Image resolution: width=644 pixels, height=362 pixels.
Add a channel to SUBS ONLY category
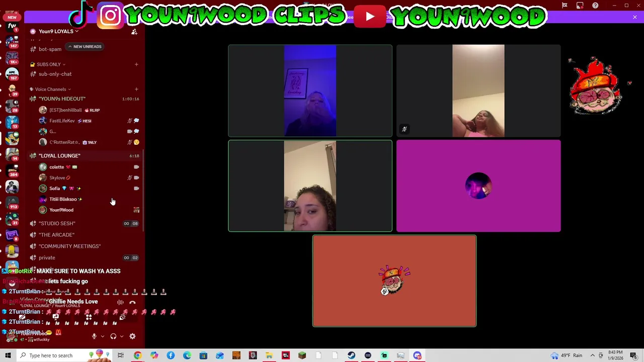pyautogui.click(x=136, y=64)
